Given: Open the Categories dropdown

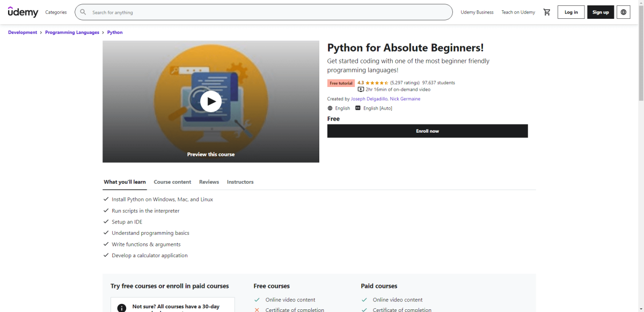Looking at the screenshot, I should point(55,12).
